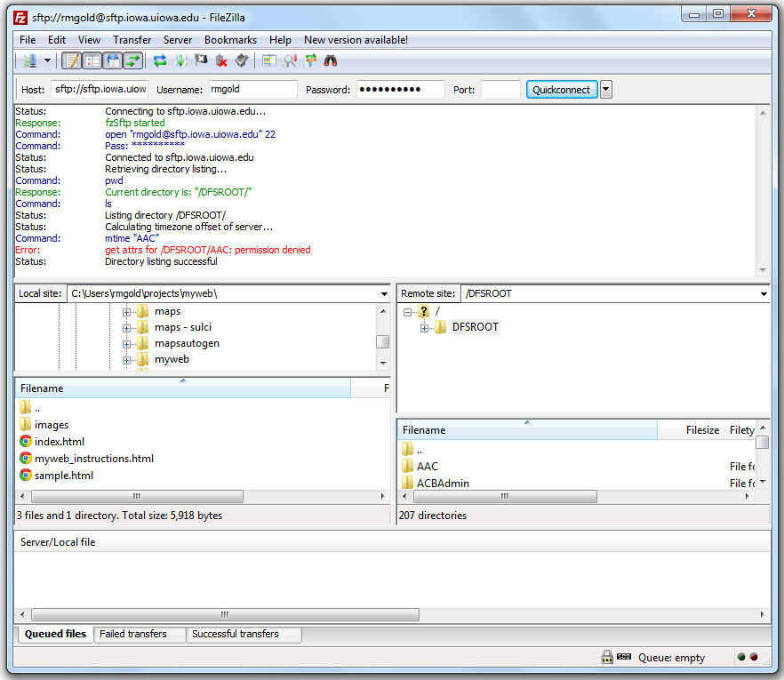This screenshot has height=680, width=784.
Task: Open the Transfer menu
Action: tap(132, 40)
